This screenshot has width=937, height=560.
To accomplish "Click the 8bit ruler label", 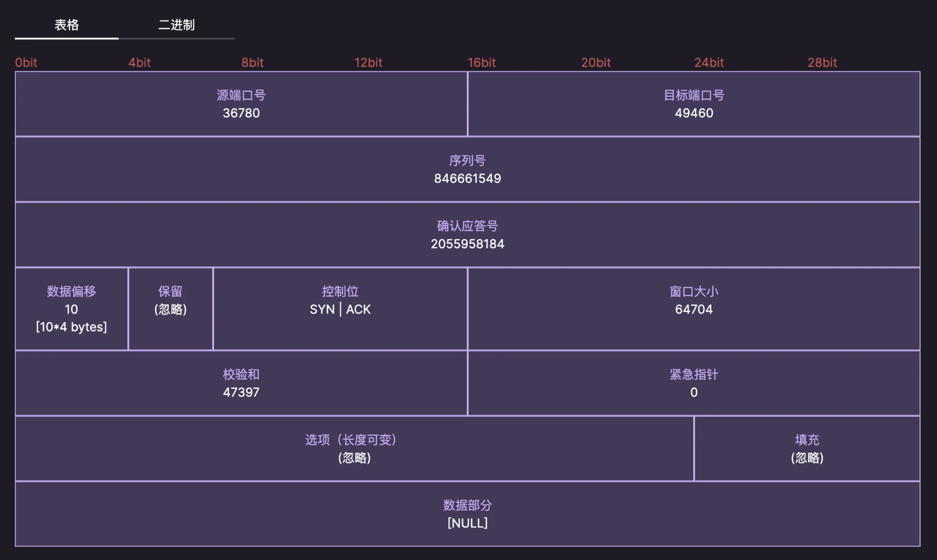I will point(253,62).
